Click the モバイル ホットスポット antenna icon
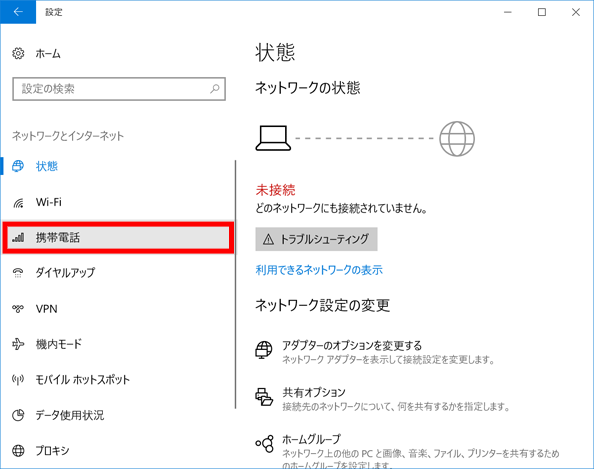Viewport: 594px width, 469px height. [18, 379]
